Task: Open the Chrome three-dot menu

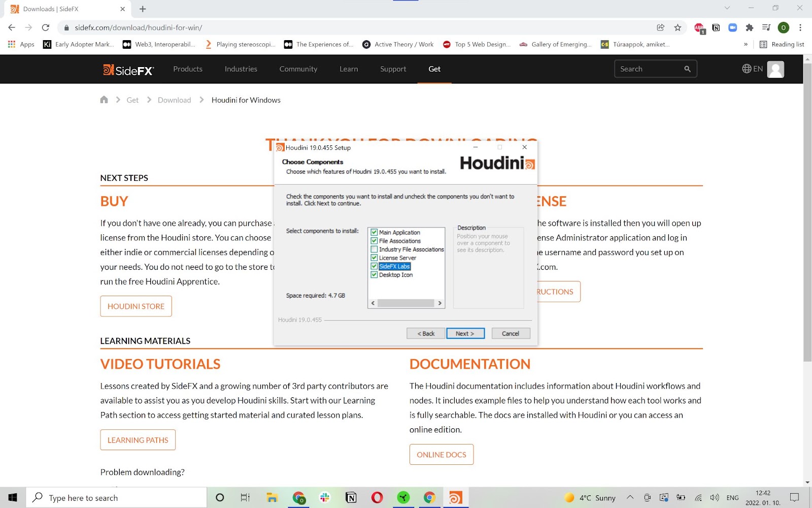Action: coord(800,27)
